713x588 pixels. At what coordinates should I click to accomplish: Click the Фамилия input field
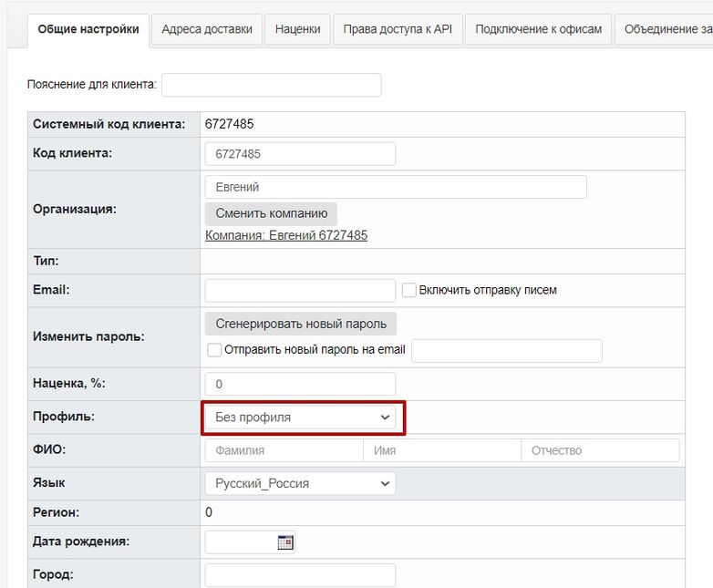[284, 450]
